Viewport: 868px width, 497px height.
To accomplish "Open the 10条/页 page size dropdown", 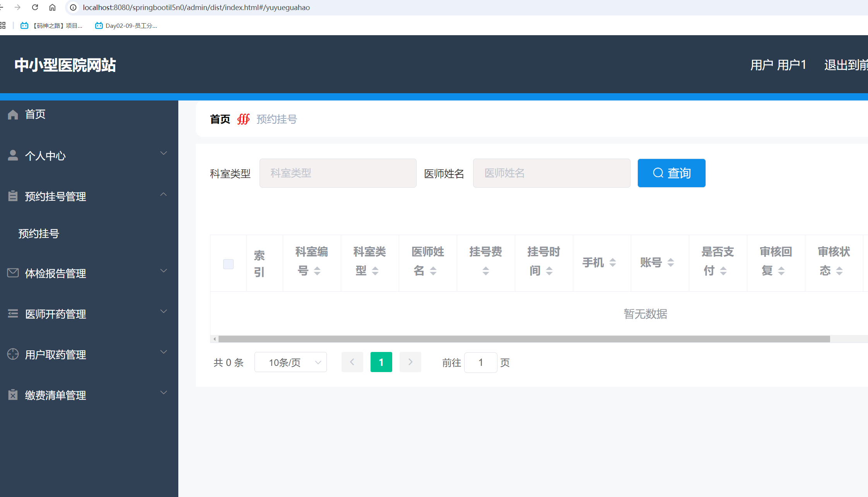I will click(x=290, y=362).
